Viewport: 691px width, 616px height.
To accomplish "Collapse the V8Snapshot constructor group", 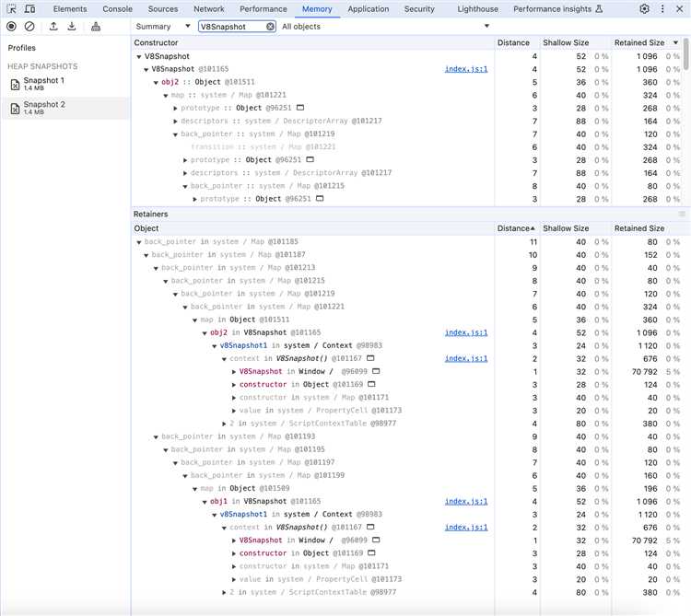I will coord(138,56).
